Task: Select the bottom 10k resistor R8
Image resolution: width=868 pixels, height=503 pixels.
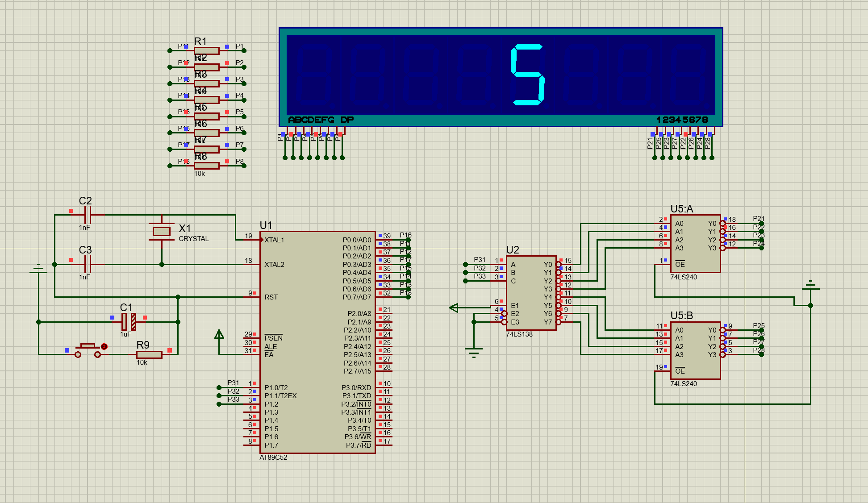Action: 206,166
